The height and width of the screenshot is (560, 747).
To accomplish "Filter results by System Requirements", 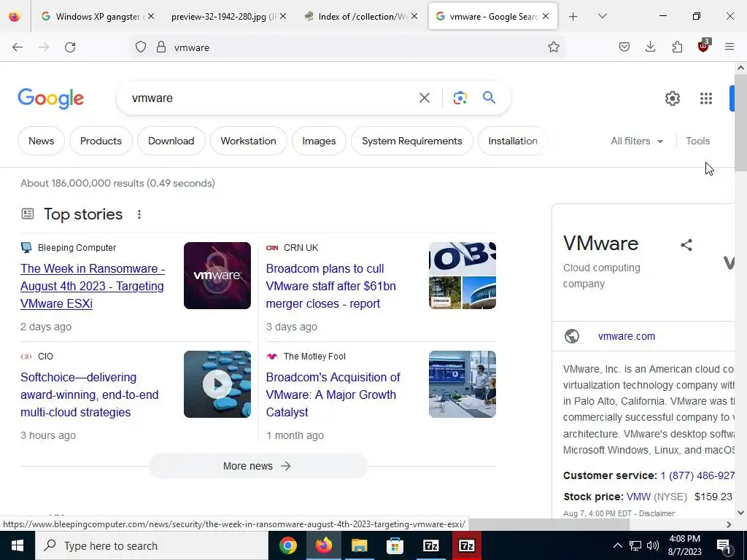I will (412, 141).
